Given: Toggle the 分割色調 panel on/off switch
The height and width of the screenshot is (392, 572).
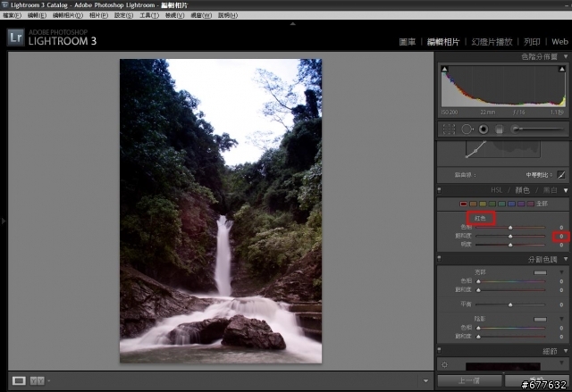Looking at the screenshot, I should click(x=439, y=259).
